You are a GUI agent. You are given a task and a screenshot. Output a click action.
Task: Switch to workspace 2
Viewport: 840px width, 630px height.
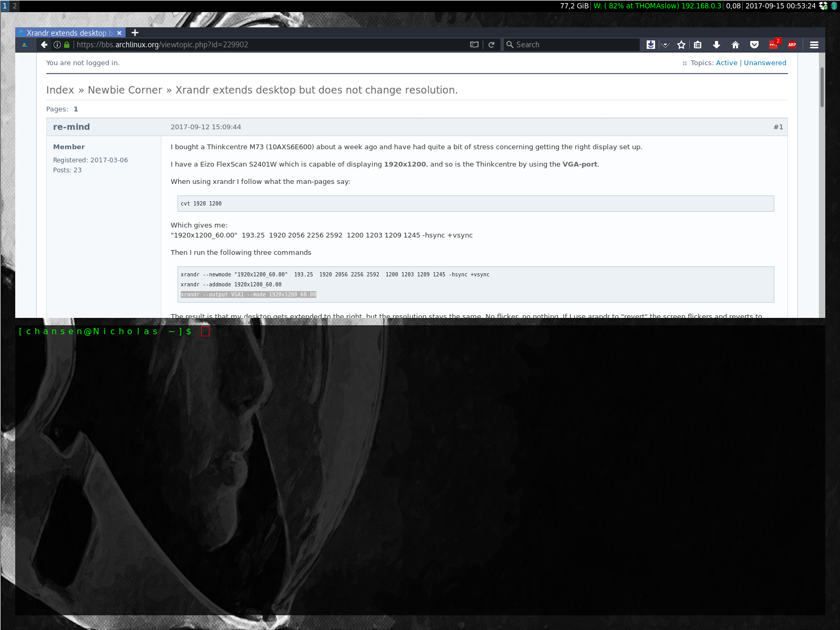click(x=15, y=6)
